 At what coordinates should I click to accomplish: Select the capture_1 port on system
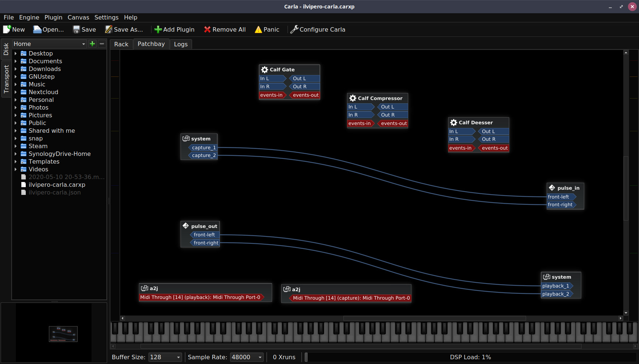(203, 147)
